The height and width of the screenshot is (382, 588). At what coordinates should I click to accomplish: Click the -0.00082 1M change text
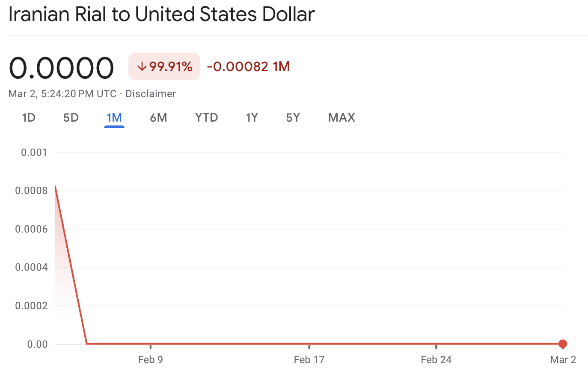pos(247,66)
